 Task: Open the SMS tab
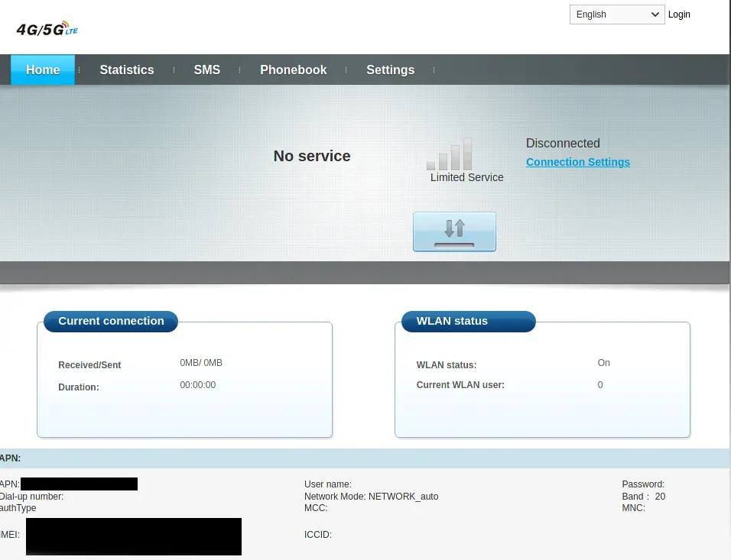pos(206,70)
